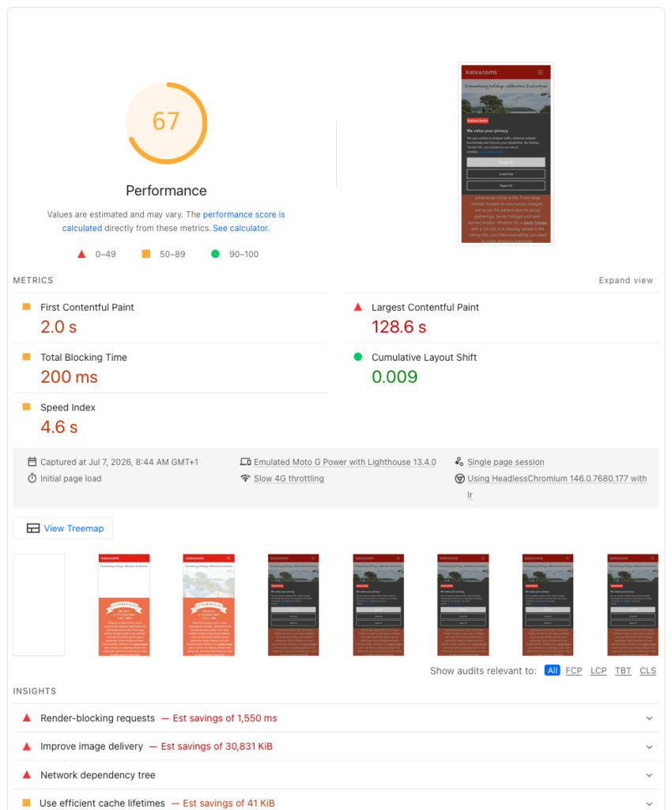Click the View Treemap button
Image resolution: width=672 pixels, height=810 pixels.
[x=63, y=528]
